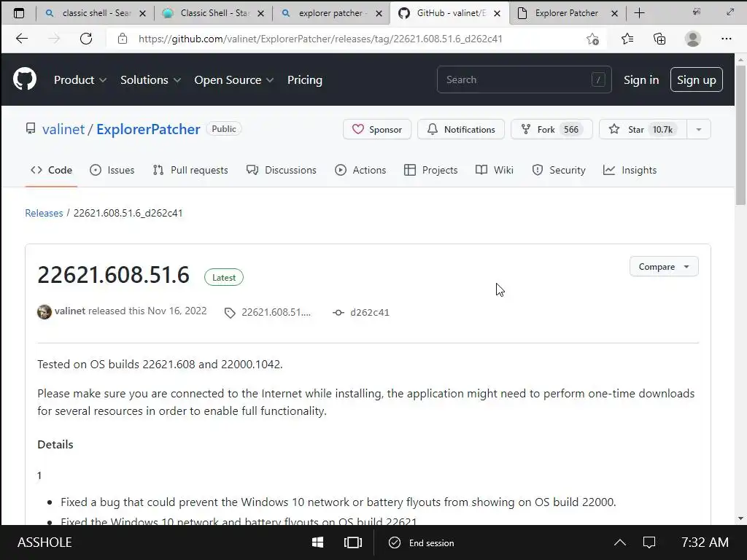Expand the Product menu
The image size is (747, 560).
[x=80, y=80]
